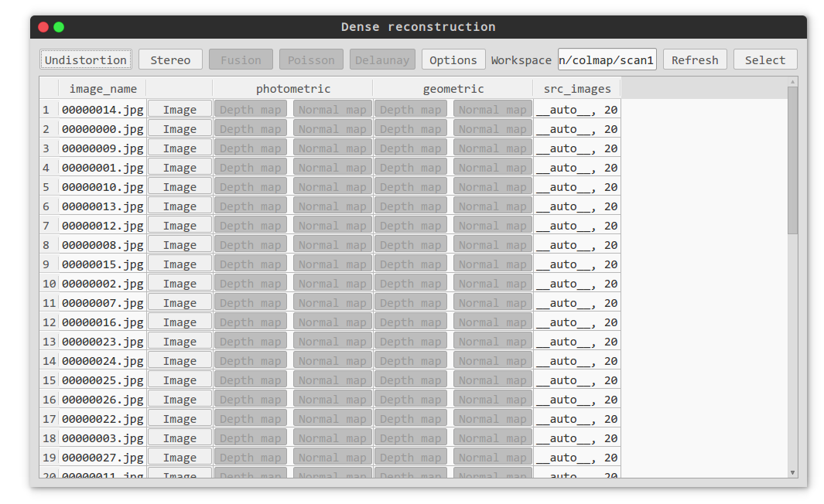Select row number 17 header
Viewport: 824px width, 504px height.
[48, 418]
